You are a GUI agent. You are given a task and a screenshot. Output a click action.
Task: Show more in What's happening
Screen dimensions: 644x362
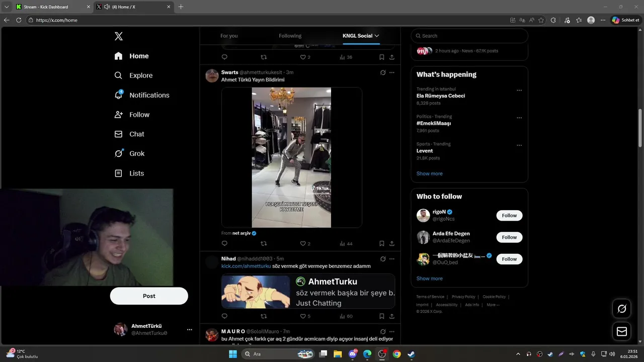tap(429, 173)
